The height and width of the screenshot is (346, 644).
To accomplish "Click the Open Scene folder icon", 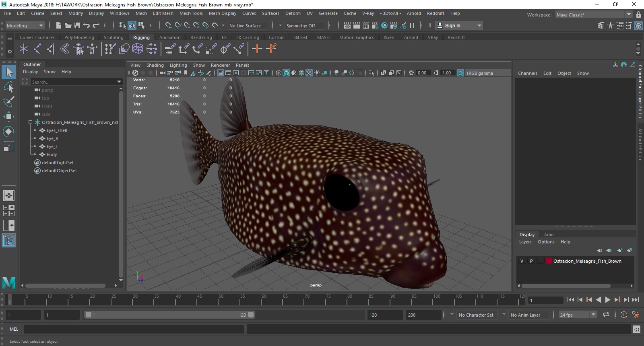I will (68, 25).
